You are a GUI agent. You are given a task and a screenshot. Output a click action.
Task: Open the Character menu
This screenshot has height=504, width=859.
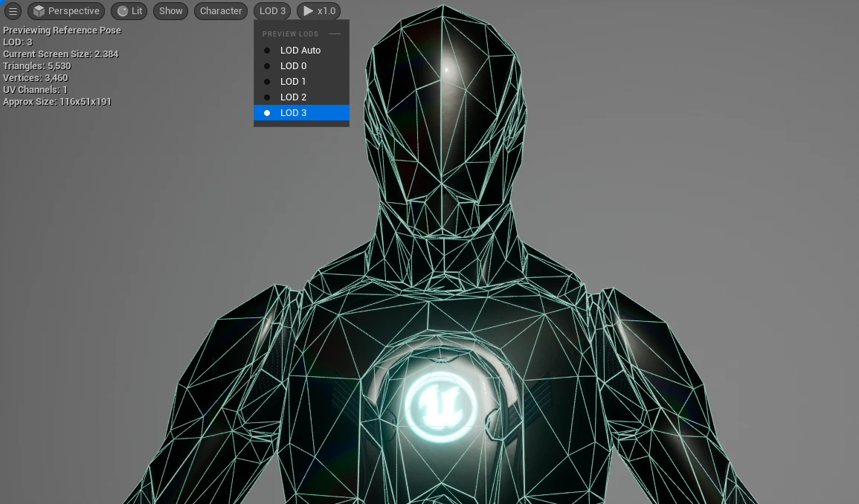click(x=221, y=11)
